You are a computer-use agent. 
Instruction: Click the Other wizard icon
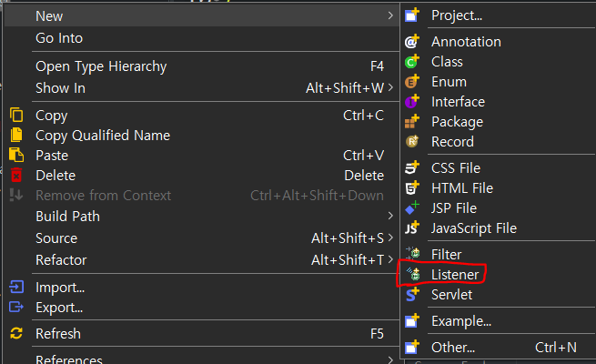tap(412, 348)
